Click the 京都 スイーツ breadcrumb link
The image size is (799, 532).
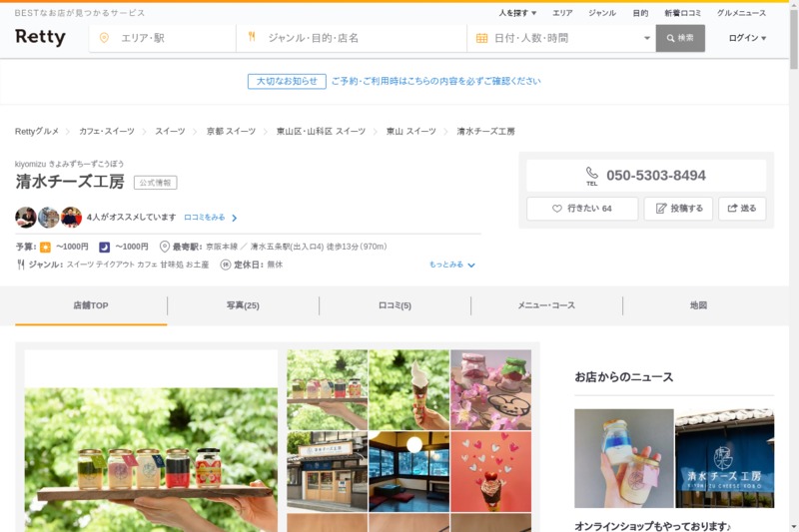(x=231, y=131)
